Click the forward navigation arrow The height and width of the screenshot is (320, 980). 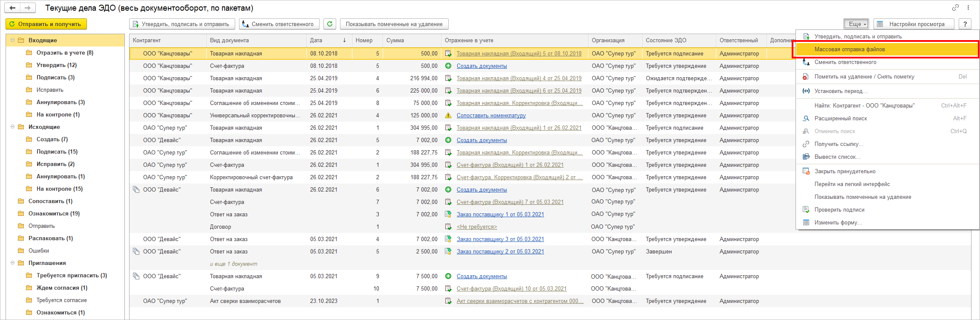coord(28,8)
